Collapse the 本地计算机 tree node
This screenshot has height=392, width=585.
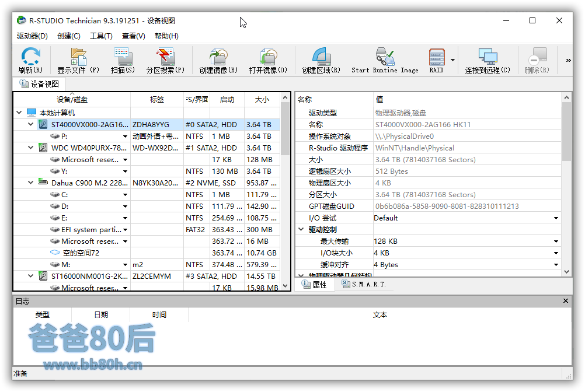19,112
